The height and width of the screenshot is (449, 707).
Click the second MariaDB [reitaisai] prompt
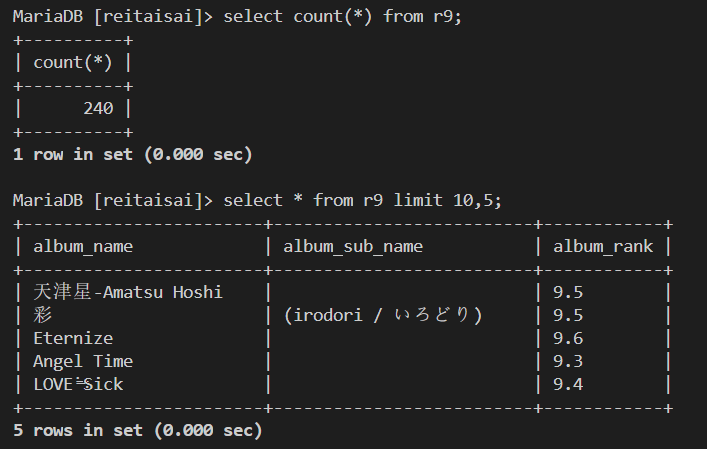click(x=112, y=200)
